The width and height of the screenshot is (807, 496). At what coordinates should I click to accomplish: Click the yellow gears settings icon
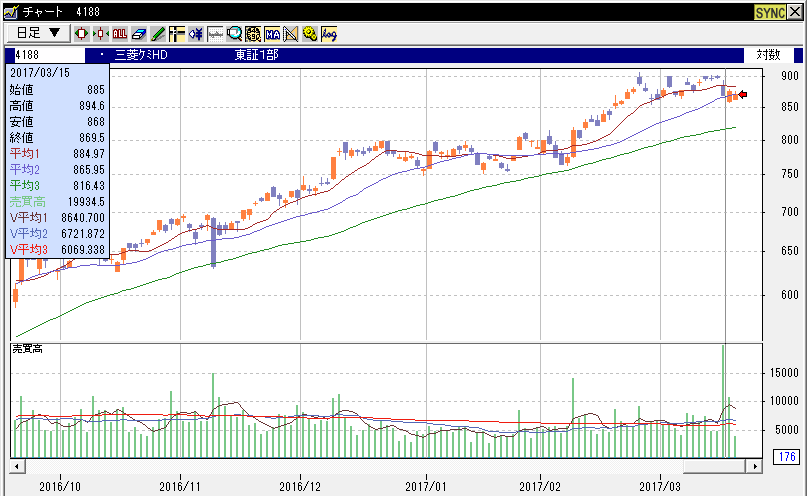310,33
